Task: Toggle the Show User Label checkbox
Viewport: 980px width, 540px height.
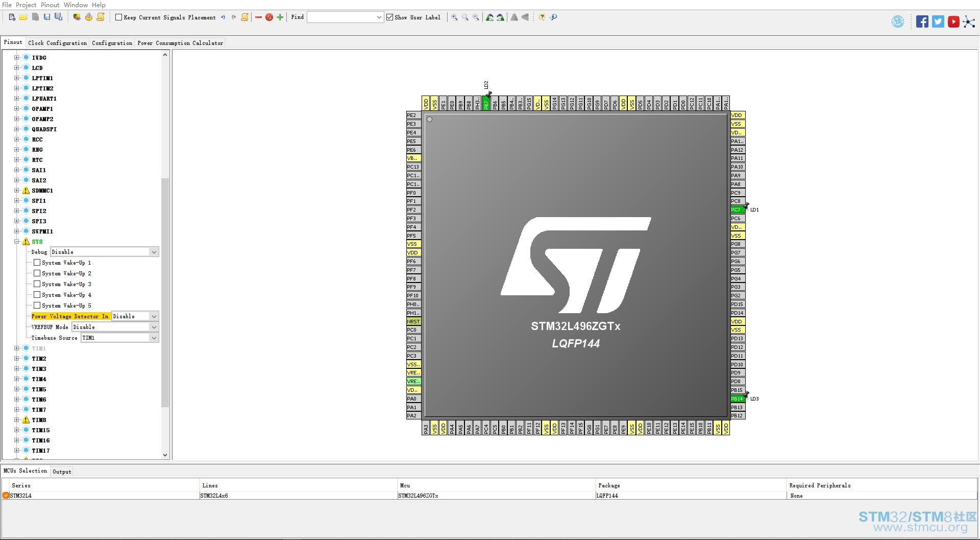Action: (x=390, y=17)
